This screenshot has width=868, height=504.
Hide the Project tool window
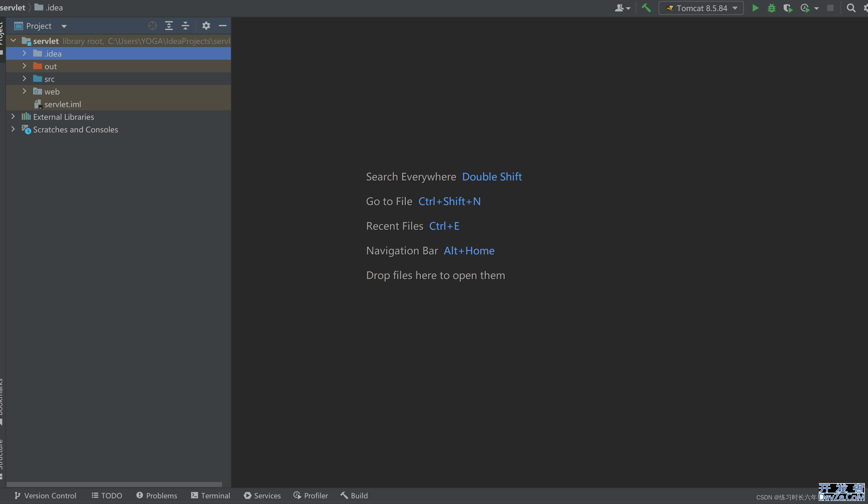pyautogui.click(x=222, y=26)
